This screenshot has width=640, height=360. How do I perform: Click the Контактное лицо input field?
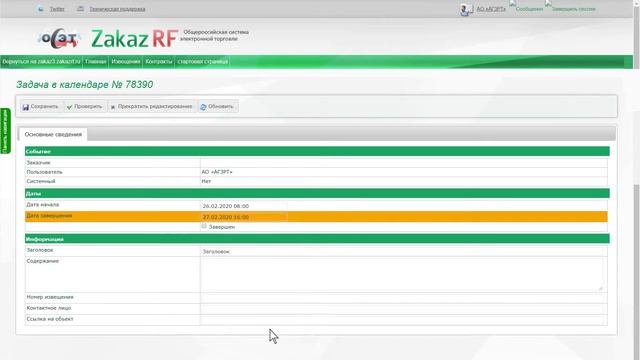click(403, 309)
